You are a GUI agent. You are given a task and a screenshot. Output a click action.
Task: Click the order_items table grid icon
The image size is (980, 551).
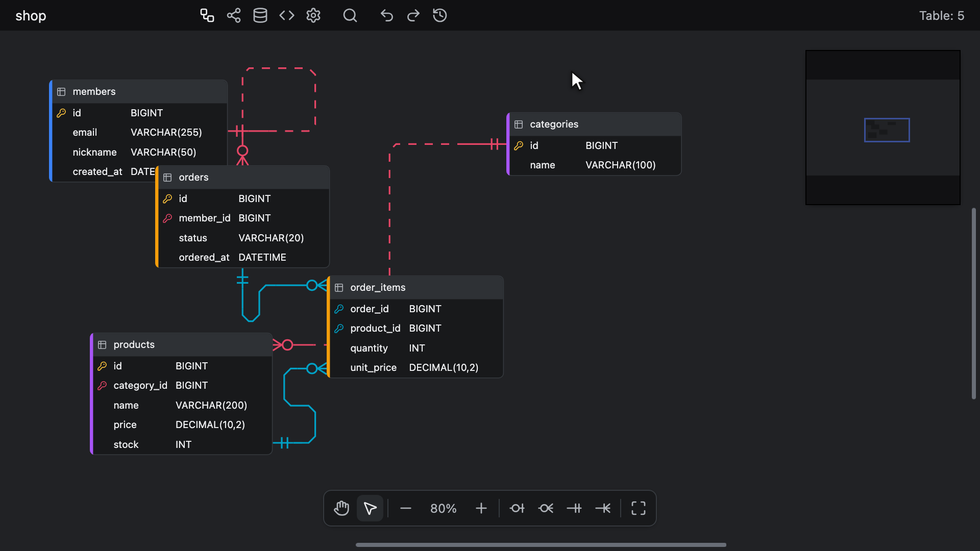point(339,288)
